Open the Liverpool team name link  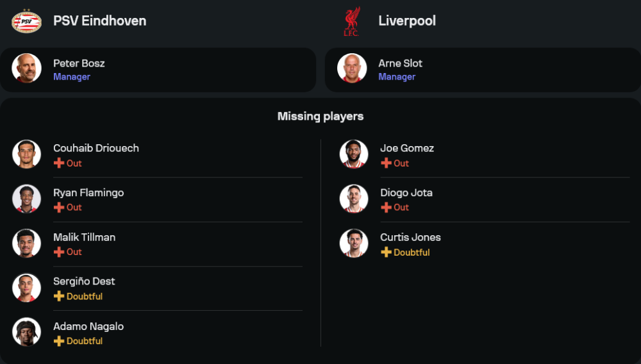coord(407,21)
